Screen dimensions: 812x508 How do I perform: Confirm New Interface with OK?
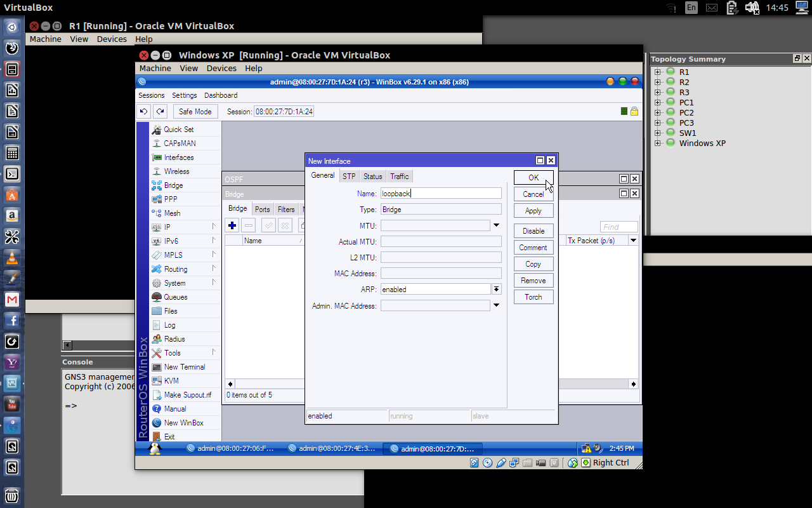534,177
